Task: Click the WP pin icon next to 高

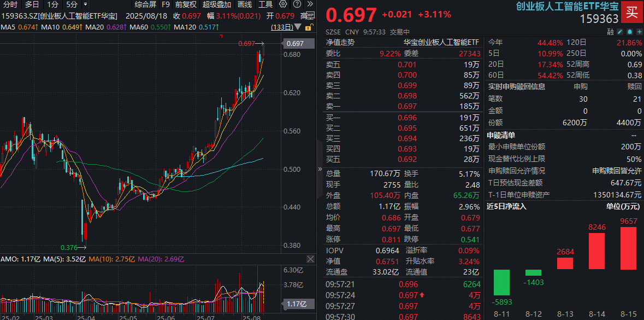Action: coord(310,15)
